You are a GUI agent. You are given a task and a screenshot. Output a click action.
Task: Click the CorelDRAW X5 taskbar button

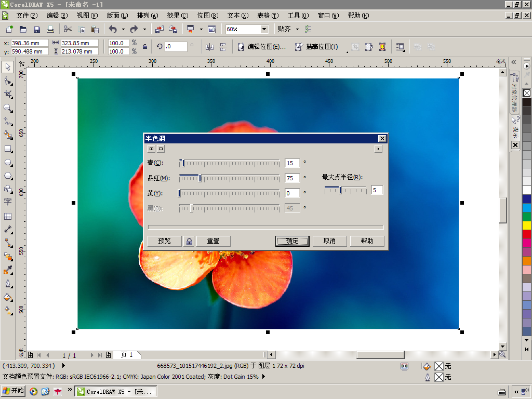click(x=116, y=392)
